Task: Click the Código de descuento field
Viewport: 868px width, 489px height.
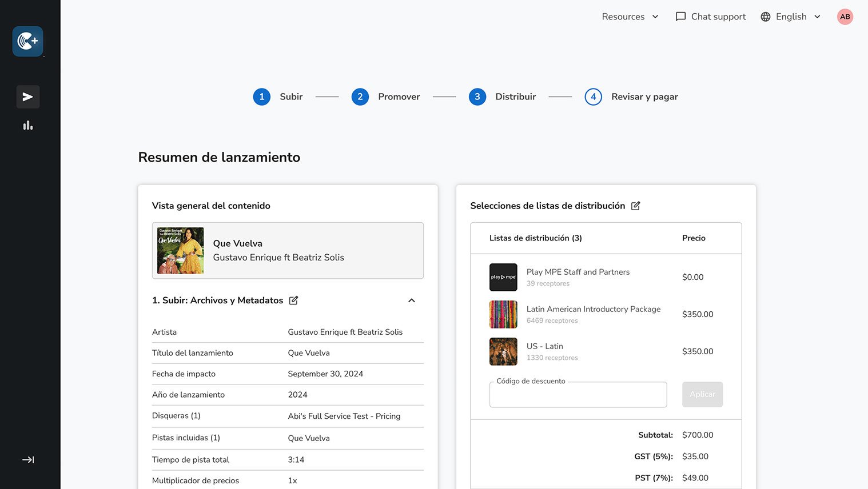Action: [578, 395]
